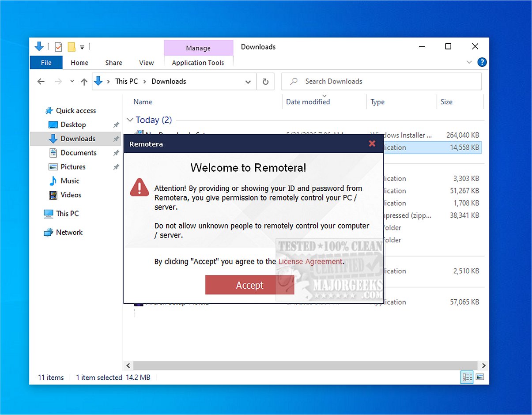The height and width of the screenshot is (415, 532).
Task: Select the Manage contextual tab
Action: pos(198,48)
